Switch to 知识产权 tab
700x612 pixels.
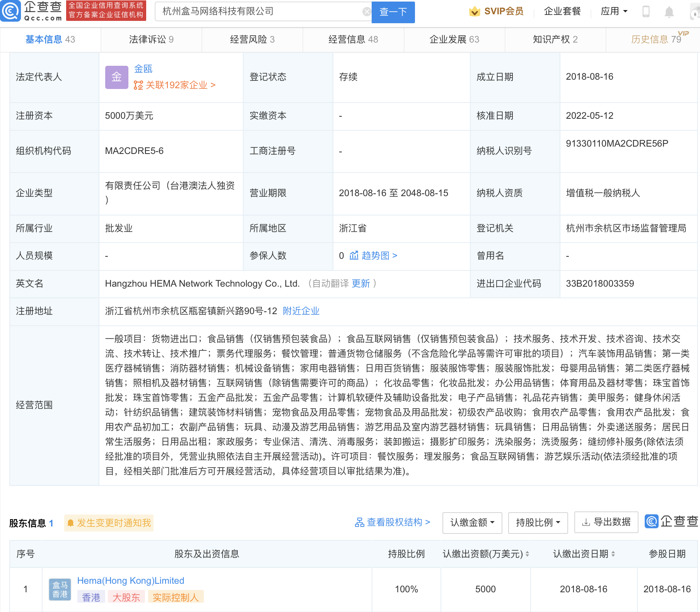pos(555,39)
